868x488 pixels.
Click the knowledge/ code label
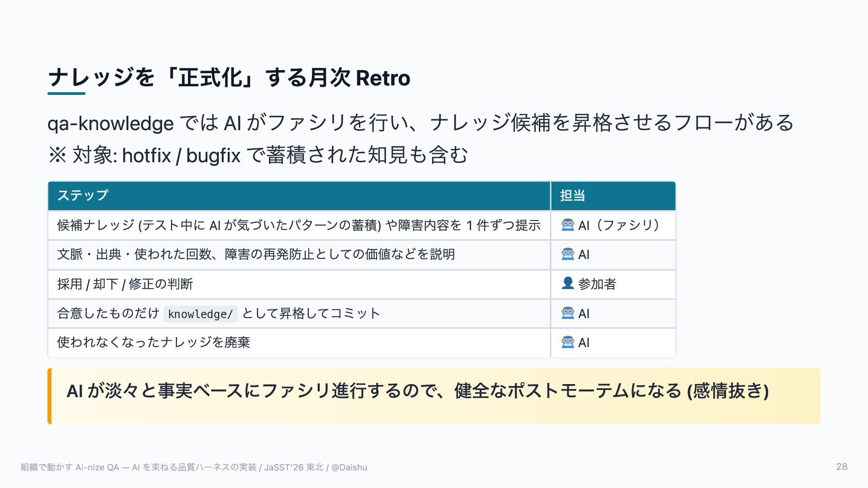(x=200, y=314)
